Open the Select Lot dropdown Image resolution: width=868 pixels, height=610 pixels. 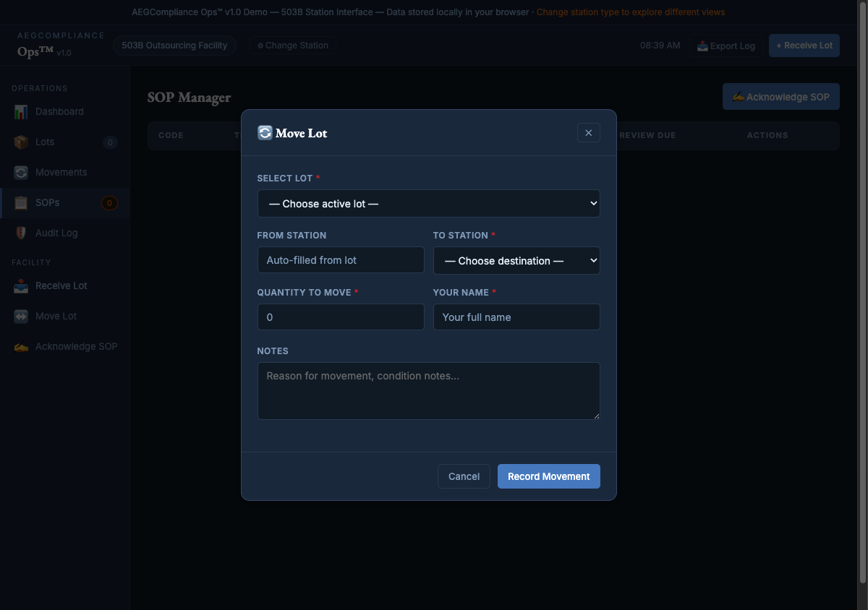[428, 204]
